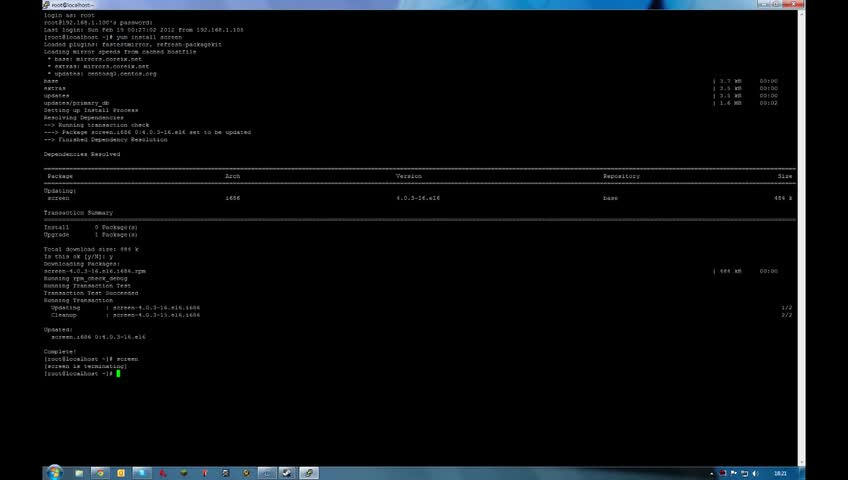848x480 pixels.
Task: Activate the PuTTY taskbar button
Action: click(309, 473)
